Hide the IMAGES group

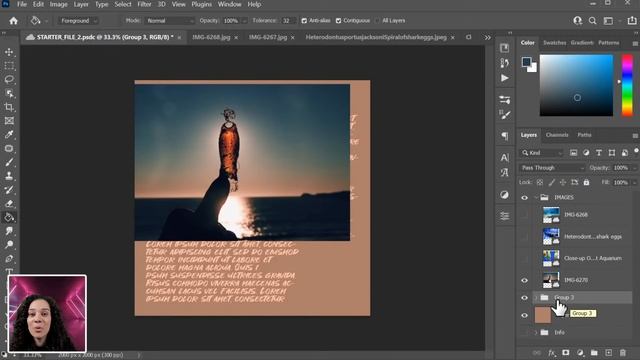click(524, 198)
